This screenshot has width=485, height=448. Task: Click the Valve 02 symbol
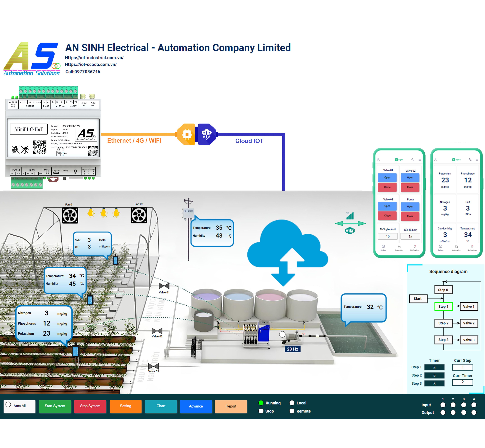click(x=157, y=331)
